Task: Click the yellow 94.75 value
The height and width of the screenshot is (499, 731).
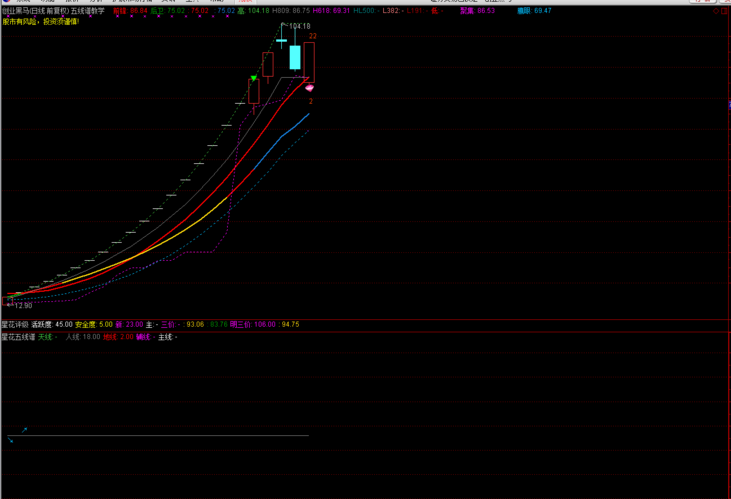Action: [290, 325]
